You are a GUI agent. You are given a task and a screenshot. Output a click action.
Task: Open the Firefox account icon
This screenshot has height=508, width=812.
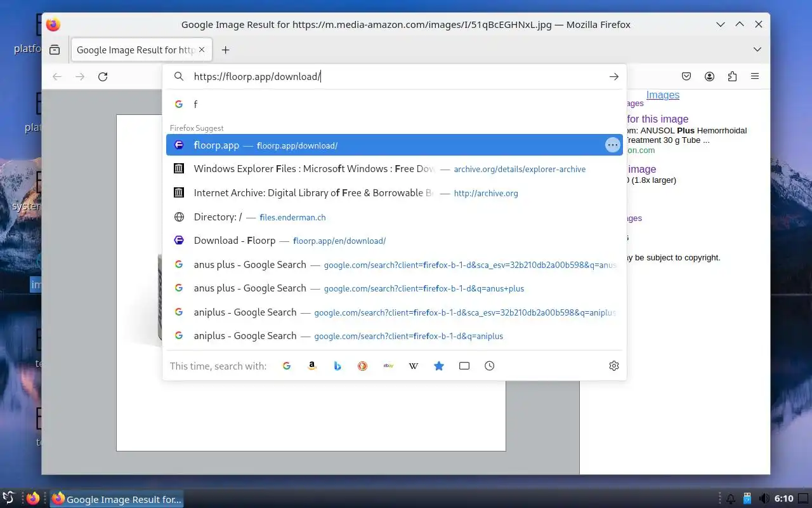click(x=709, y=76)
